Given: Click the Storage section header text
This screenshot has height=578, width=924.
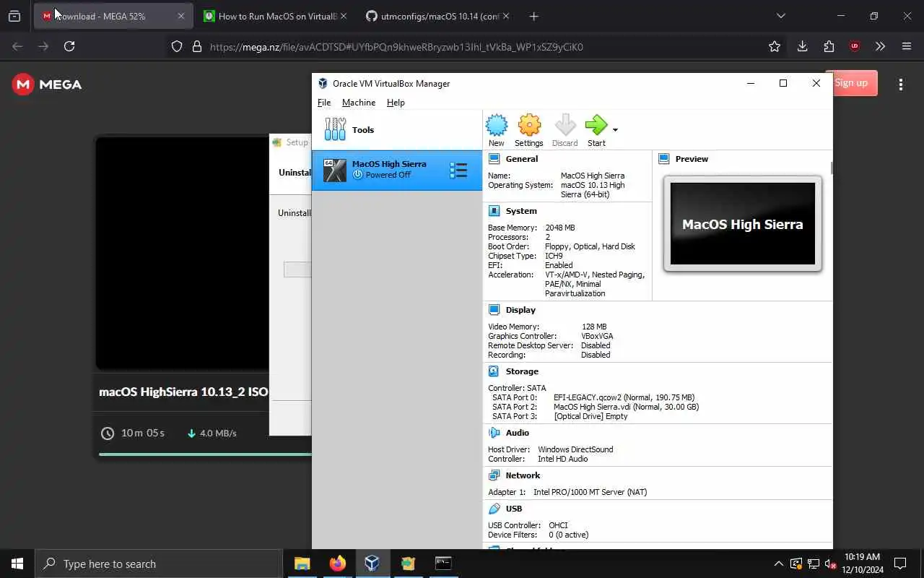Looking at the screenshot, I should pyautogui.click(x=522, y=371).
